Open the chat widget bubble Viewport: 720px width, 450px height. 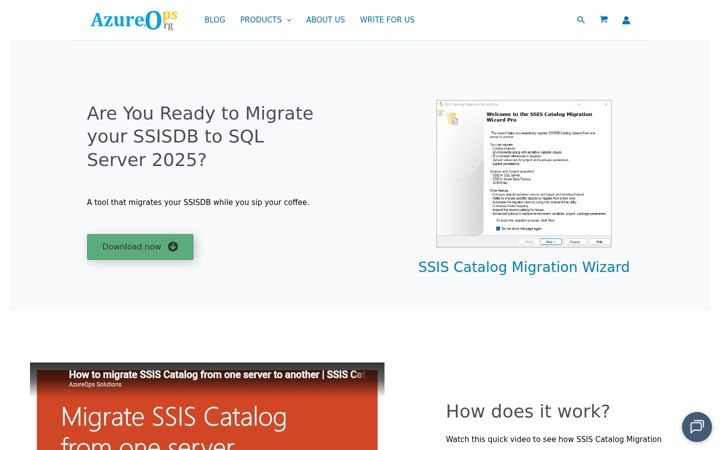point(697,426)
